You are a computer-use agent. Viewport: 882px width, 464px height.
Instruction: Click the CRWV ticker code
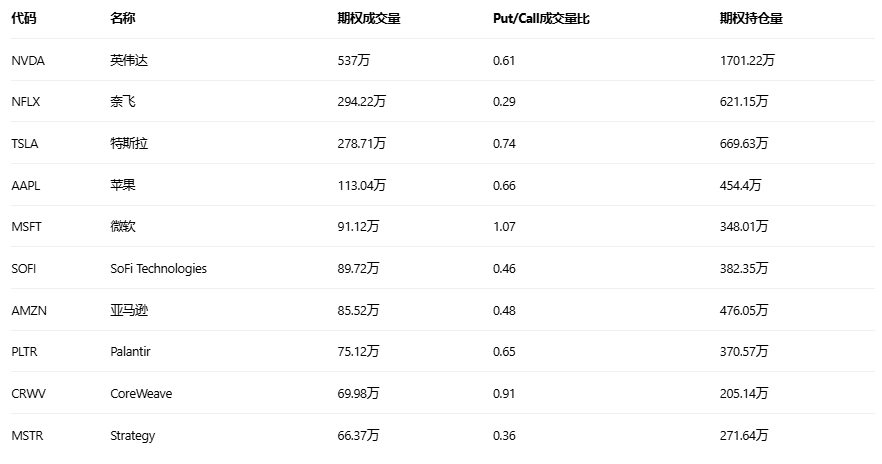click(x=28, y=393)
